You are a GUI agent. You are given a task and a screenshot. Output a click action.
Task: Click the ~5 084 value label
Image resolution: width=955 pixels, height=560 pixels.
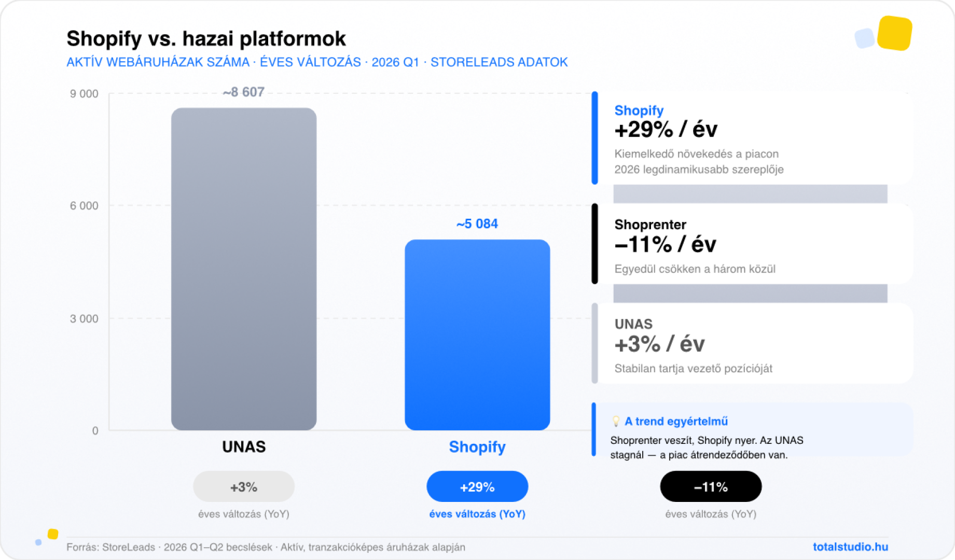click(x=477, y=224)
